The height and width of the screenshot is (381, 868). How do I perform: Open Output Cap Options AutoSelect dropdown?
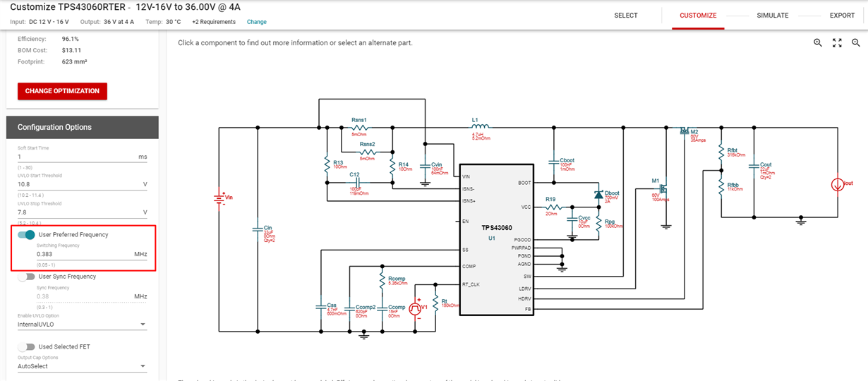click(82, 366)
